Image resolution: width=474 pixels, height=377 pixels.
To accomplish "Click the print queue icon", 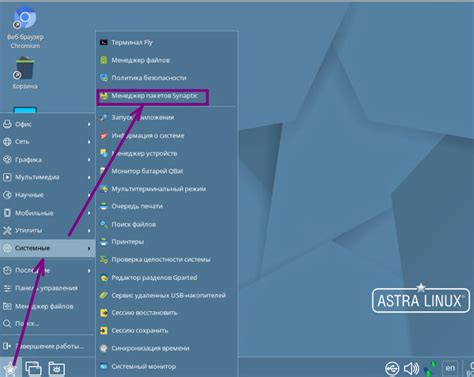I will pyautogui.click(x=104, y=206).
